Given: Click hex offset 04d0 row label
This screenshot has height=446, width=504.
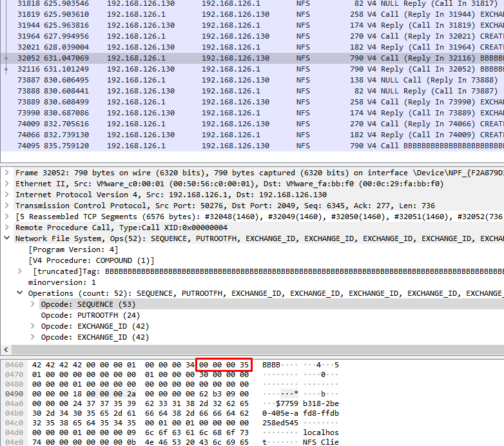Looking at the screenshot, I should (14, 432).
